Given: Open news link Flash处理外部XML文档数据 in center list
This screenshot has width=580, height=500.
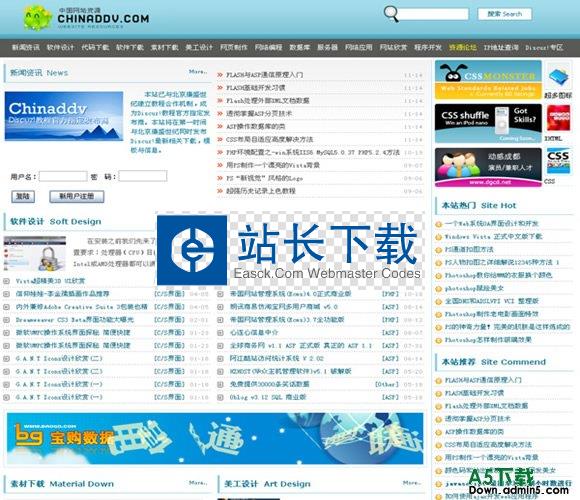Looking at the screenshot, I should [268, 101].
